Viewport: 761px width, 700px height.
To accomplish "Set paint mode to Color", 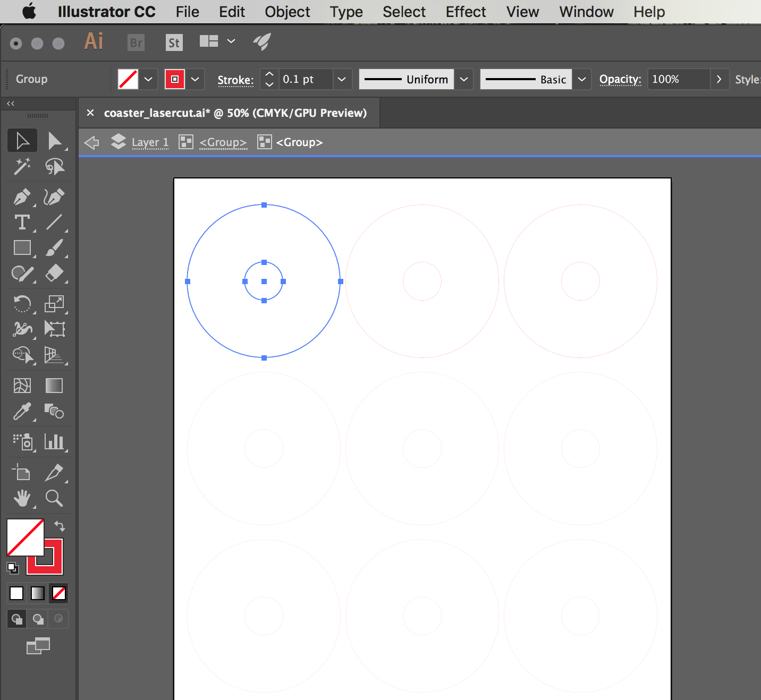I will [16, 593].
